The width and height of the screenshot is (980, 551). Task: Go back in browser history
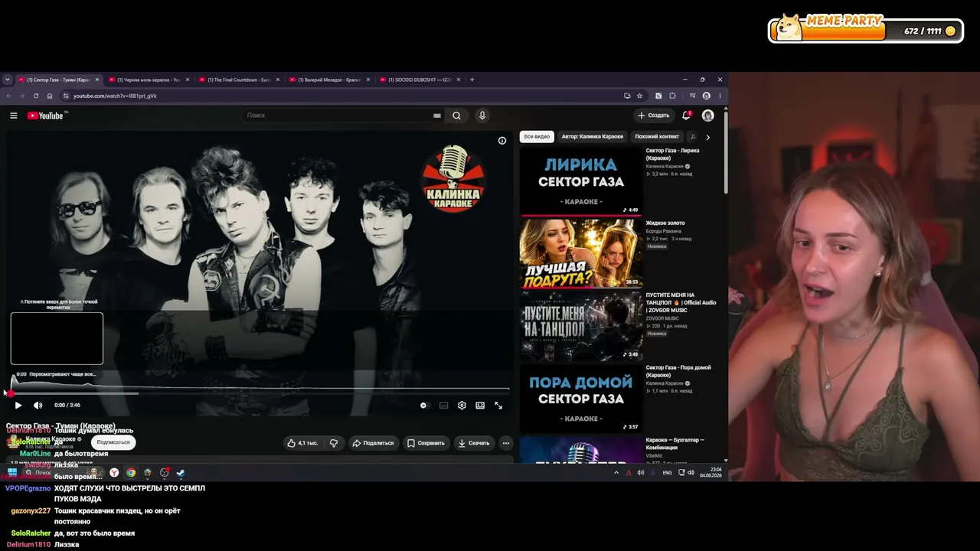8,96
